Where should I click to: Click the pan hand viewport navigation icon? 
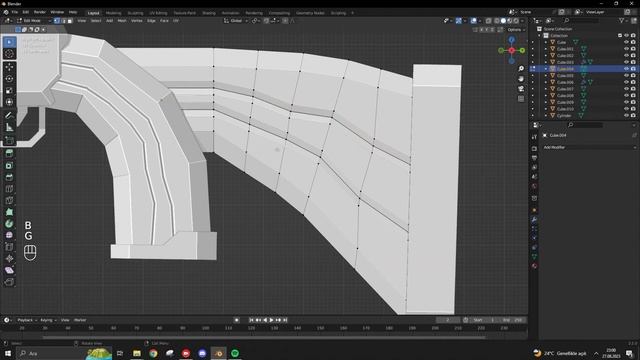coord(521,79)
